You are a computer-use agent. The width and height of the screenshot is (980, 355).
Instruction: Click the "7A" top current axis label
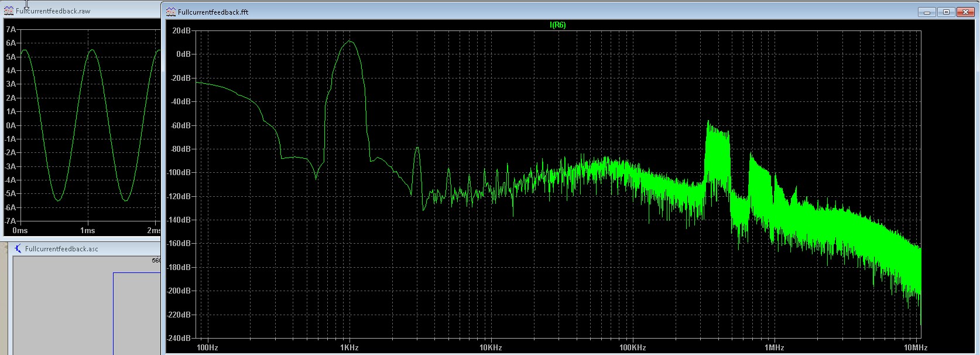tap(11, 29)
